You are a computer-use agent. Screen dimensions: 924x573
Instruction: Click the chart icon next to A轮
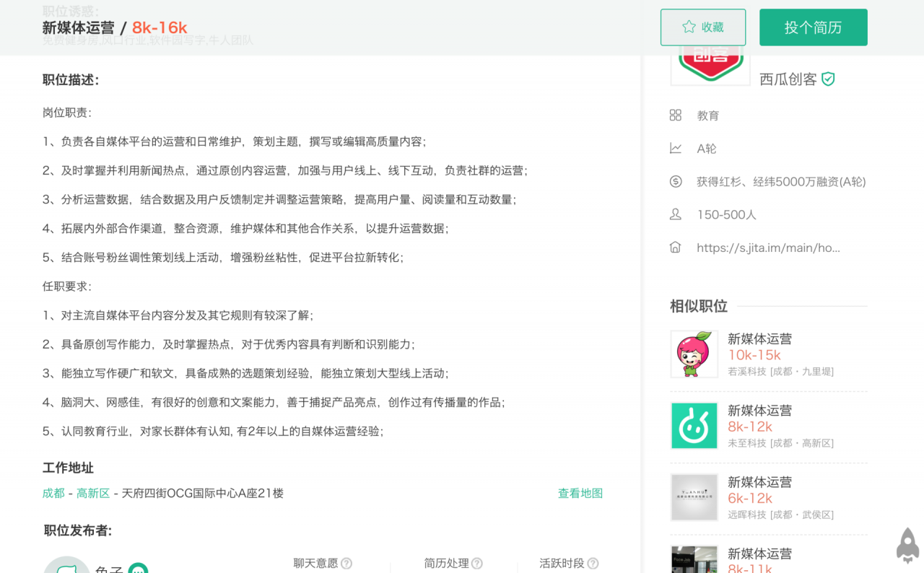[x=676, y=149]
